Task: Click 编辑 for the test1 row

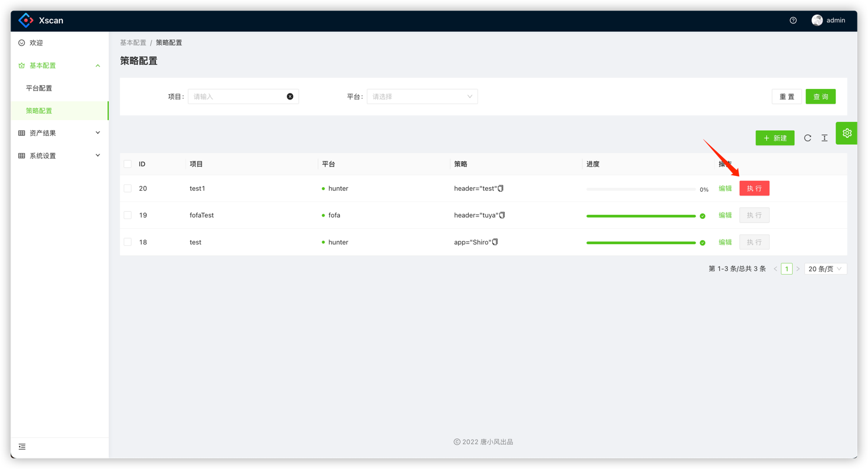Action: click(x=725, y=188)
